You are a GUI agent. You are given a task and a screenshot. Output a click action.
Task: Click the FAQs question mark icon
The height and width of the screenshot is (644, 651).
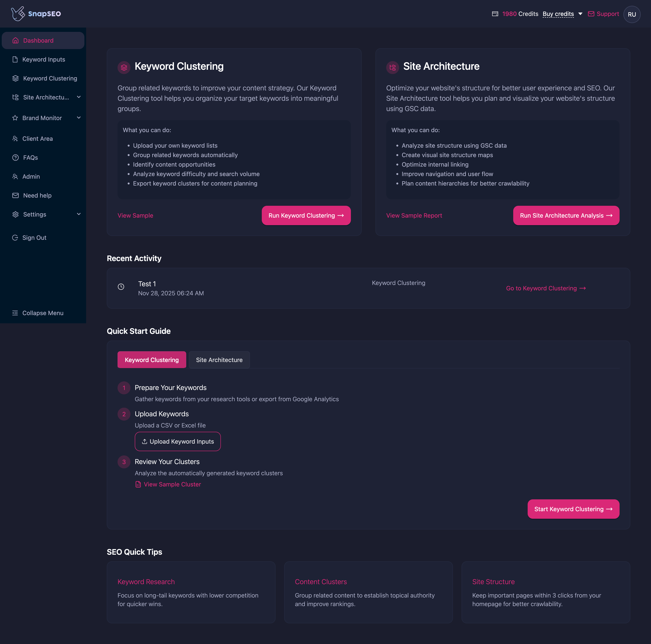(x=15, y=157)
